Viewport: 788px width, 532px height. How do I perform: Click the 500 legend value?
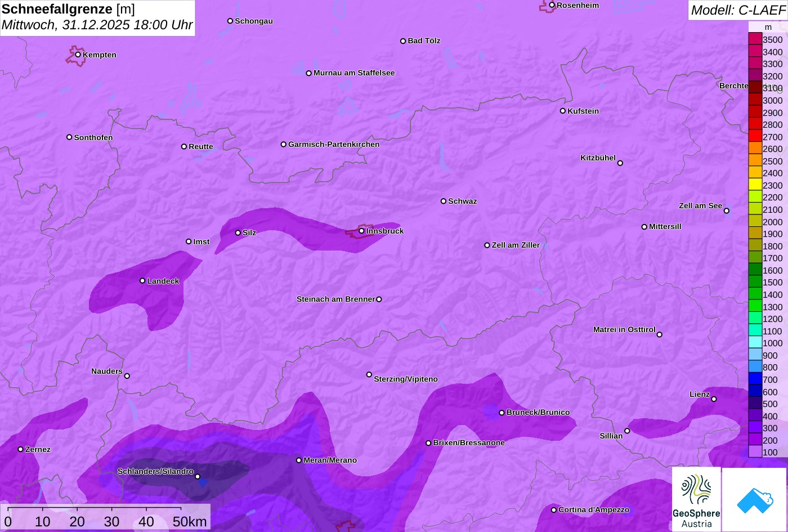[770, 404]
